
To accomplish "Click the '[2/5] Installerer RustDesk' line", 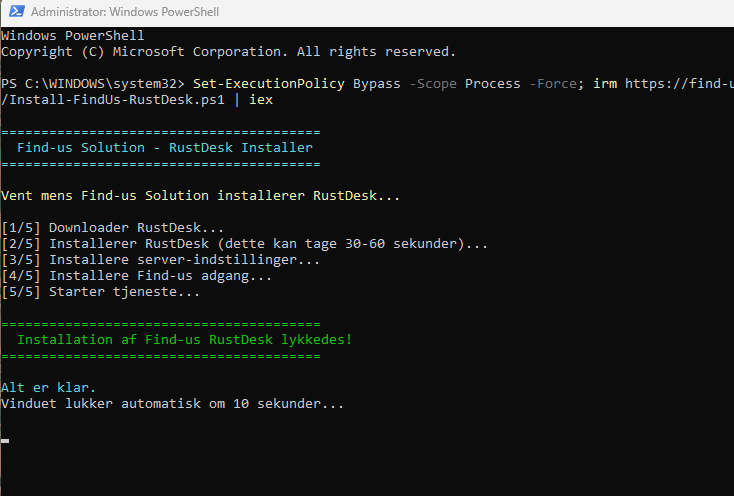I will 244,244.
